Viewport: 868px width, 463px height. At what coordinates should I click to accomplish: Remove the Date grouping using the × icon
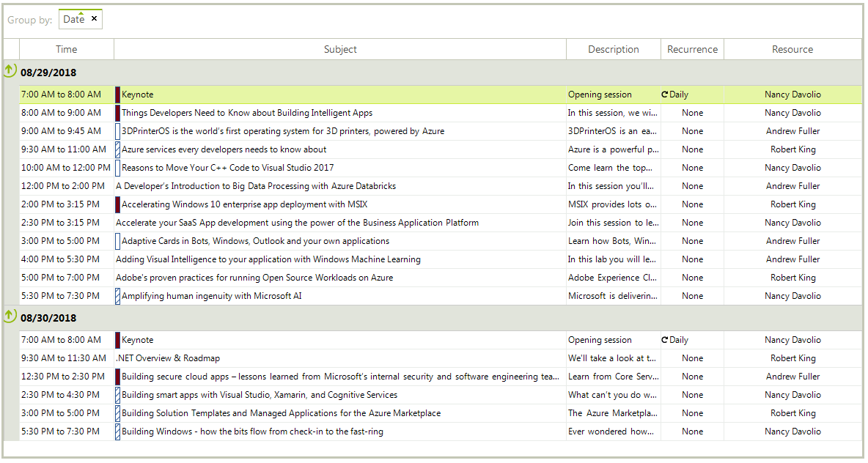(x=95, y=18)
